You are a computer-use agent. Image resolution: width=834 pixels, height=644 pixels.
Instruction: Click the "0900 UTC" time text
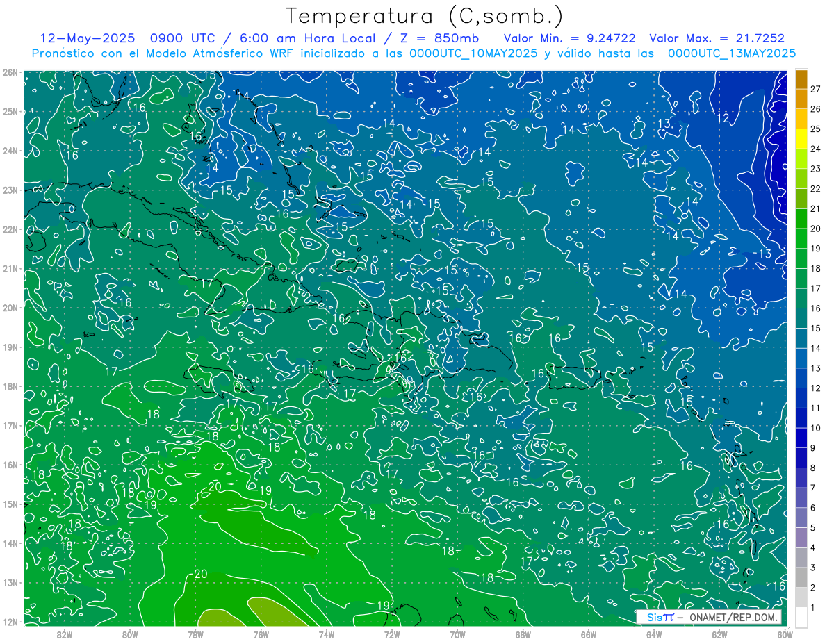[x=181, y=38]
